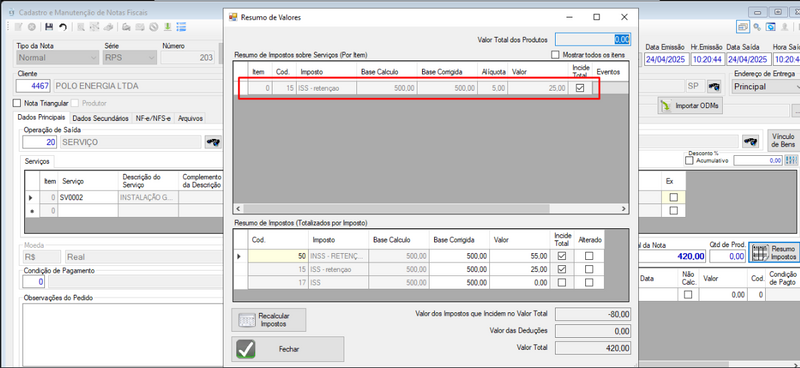Image resolution: width=800 pixels, height=368 pixels.
Task: Click the green download arrow toolbar icon
Action: [x=167, y=27]
